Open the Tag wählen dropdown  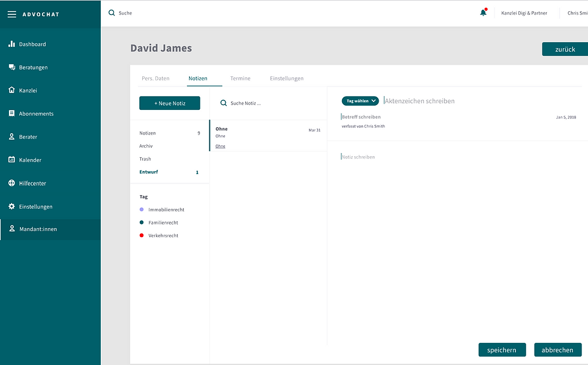click(x=361, y=101)
